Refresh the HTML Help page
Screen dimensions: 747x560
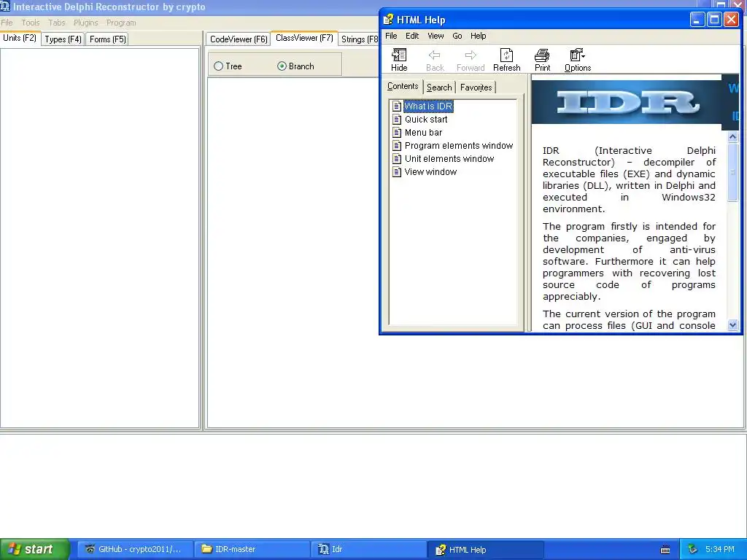point(506,60)
